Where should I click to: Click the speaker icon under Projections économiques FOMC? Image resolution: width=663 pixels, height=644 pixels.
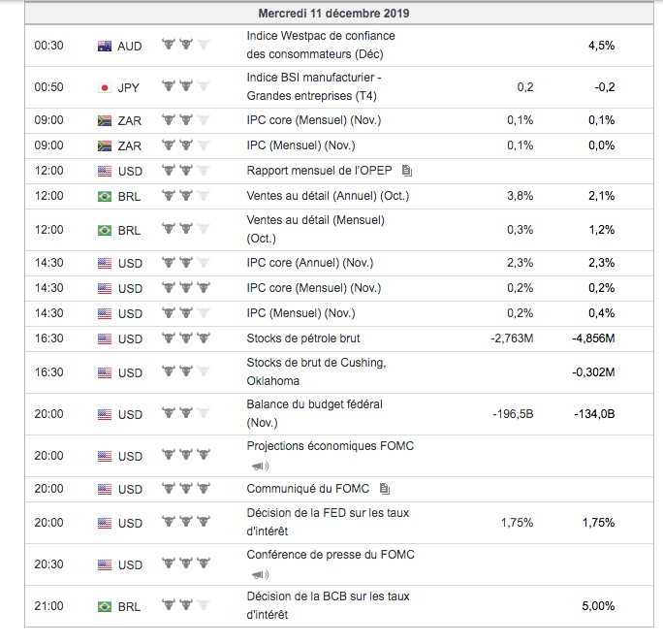point(260,466)
